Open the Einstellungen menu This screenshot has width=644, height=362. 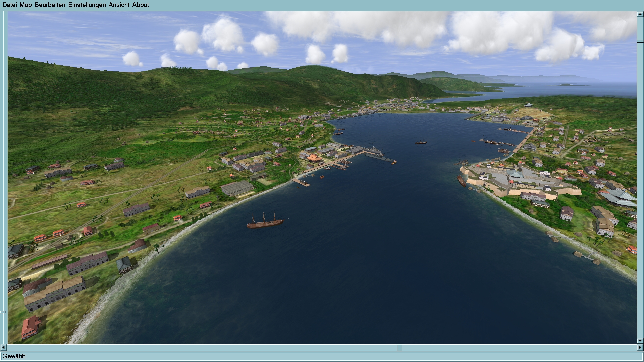(87, 5)
